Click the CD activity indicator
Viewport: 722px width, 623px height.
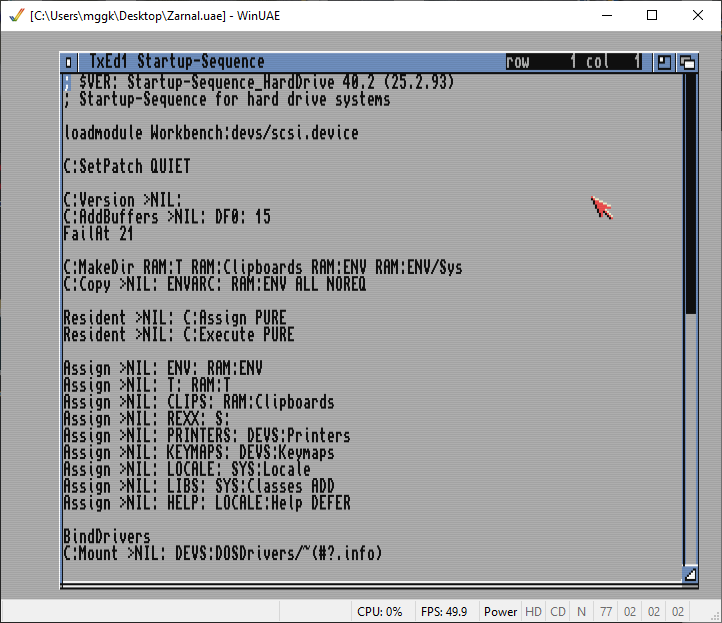[x=558, y=611]
